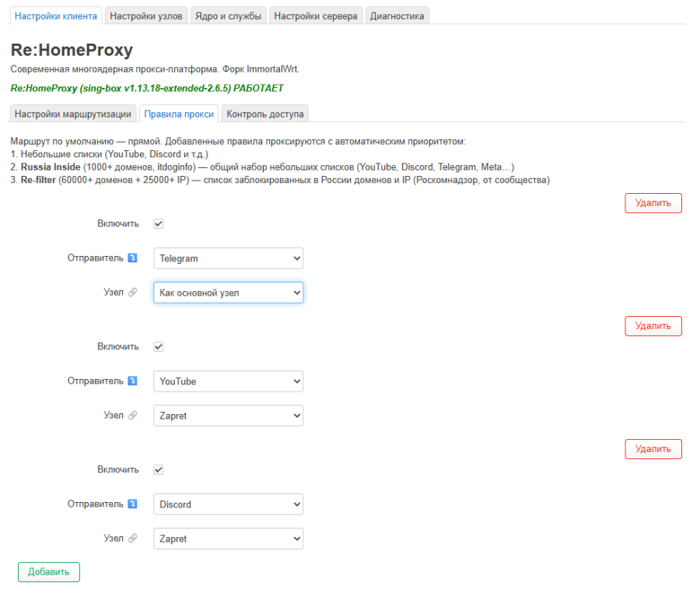This screenshot has height=590, width=700.
Task: Switch to the Настройки узлов tab
Action: [146, 16]
